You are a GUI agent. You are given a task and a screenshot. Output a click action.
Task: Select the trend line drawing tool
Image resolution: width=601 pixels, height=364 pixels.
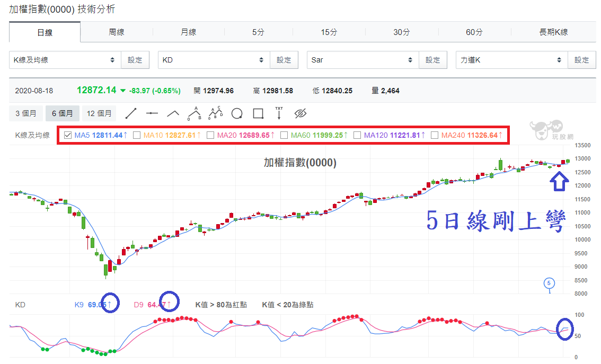coord(131,113)
